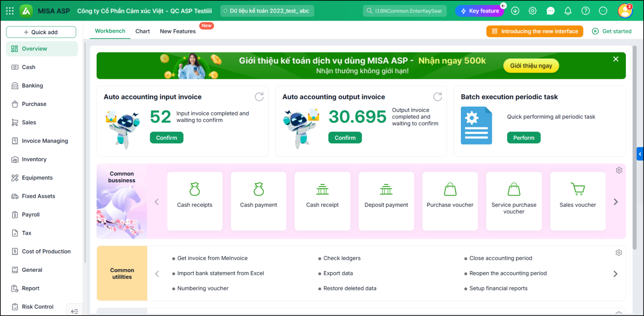Image resolution: width=644 pixels, height=316 pixels.
Task: Click Restore deleted data utility
Action: point(350,288)
